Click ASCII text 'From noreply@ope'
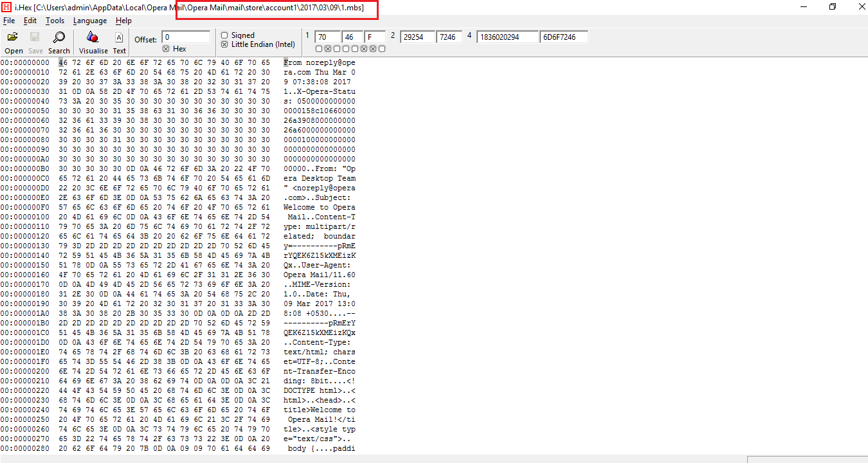 pyautogui.click(x=320, y=62)
